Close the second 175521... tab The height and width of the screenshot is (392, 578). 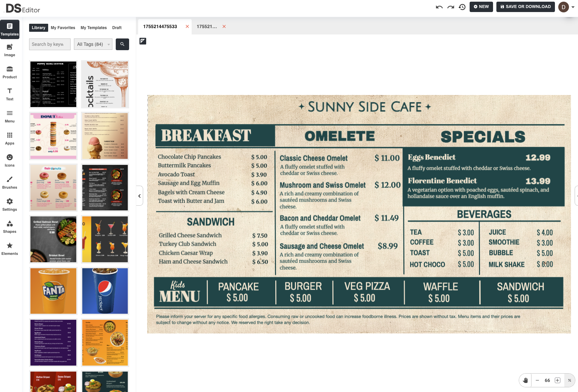pos(224,26)
